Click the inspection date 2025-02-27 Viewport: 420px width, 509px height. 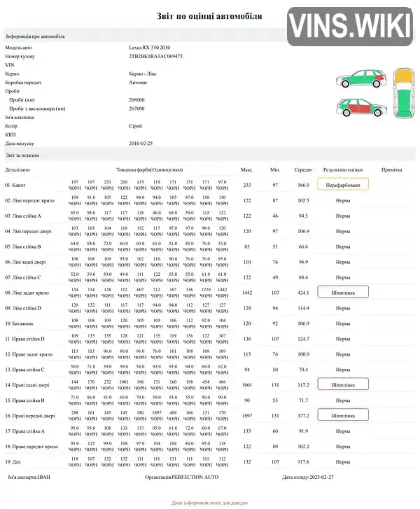coord(321,477)
